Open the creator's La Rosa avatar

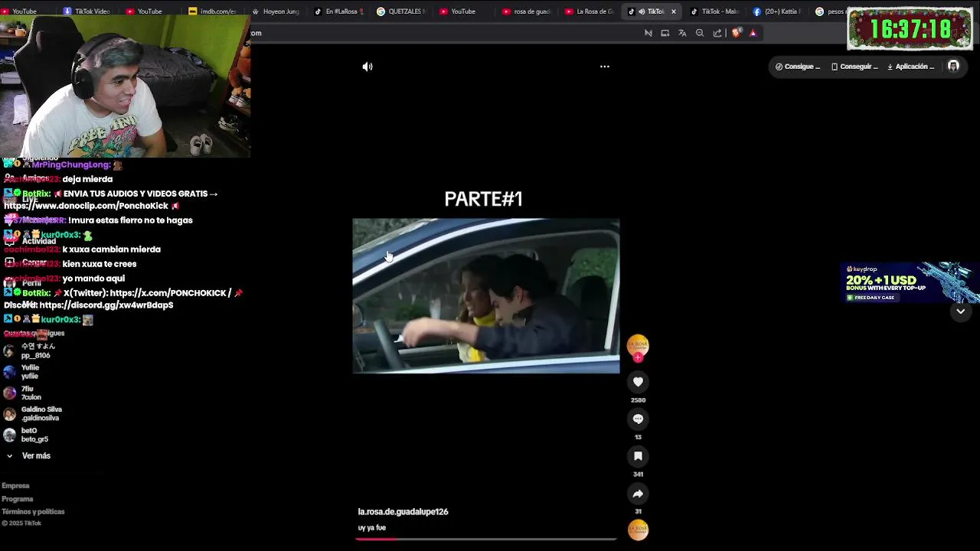pyautogui.click(x=638, y=344)
